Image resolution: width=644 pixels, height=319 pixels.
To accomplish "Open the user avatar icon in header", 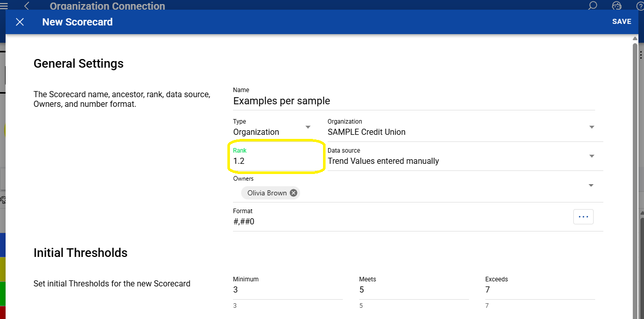I will 617,6.
